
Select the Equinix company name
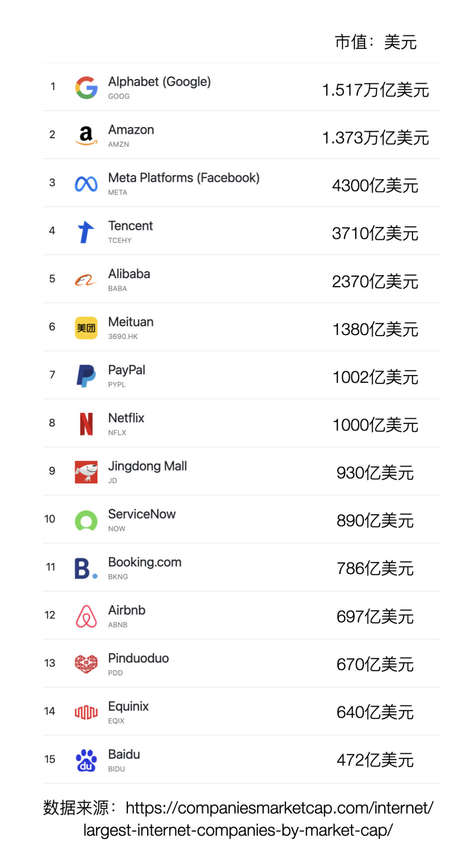pyautogui.click(x=128, y=706)
